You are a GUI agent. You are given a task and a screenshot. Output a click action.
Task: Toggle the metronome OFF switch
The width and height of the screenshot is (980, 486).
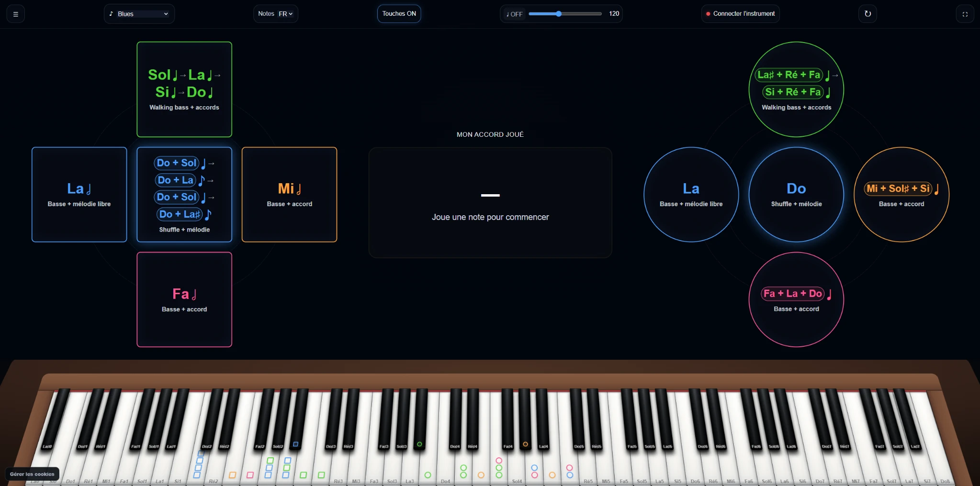coord(515,14)
